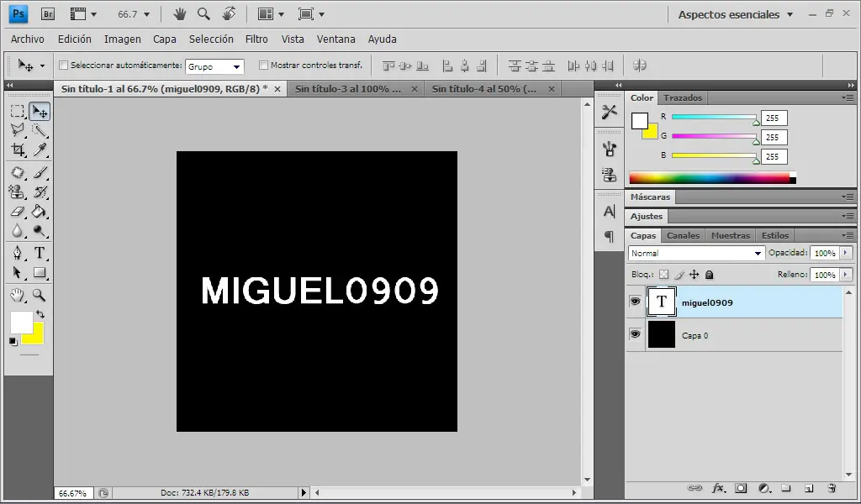Select the Brush tool
The image size is (861, 504).
40,173
